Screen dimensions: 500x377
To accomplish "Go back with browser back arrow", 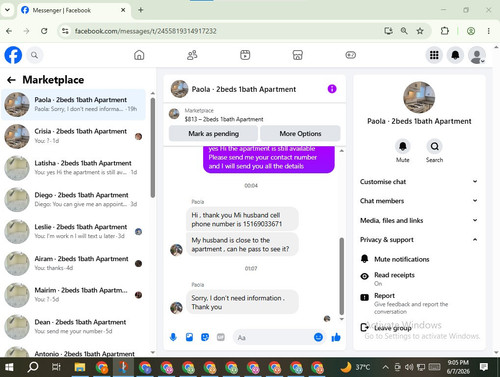I will [x=9, y=31].
